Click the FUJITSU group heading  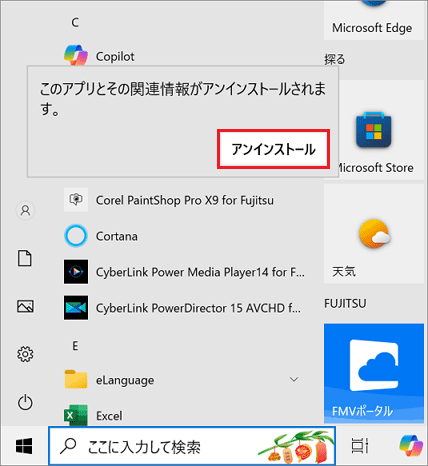pyautogui.click(x=345, y=303)
